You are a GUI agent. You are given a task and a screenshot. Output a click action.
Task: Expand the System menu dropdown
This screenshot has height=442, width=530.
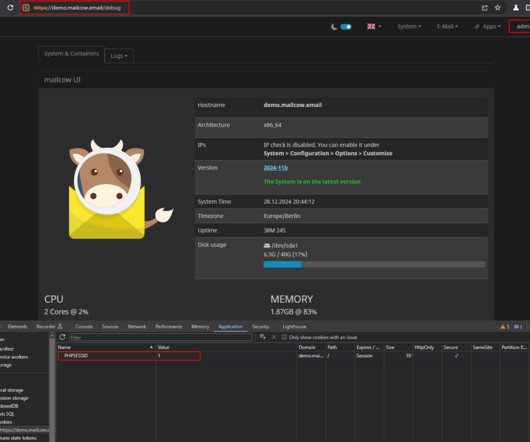click(x=409, y=26)
